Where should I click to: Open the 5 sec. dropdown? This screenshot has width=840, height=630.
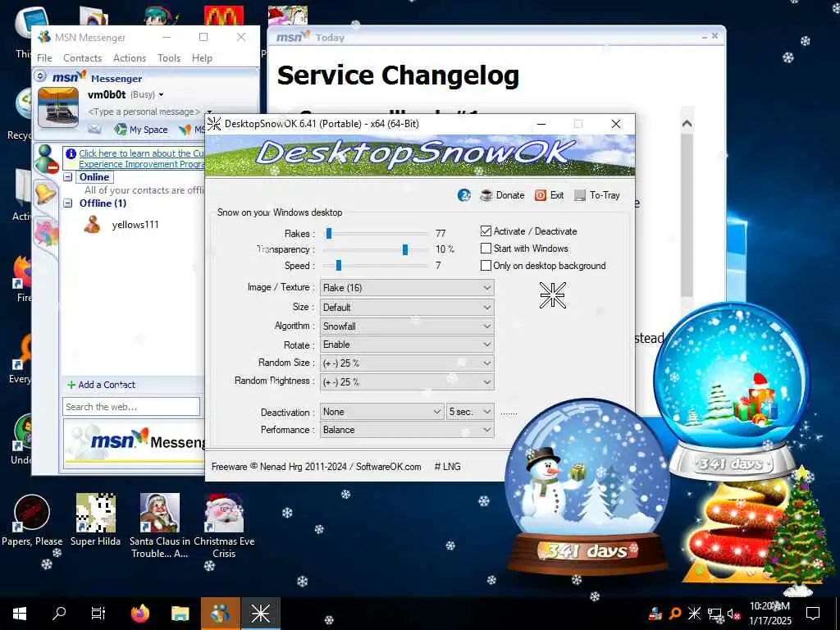tap(470, 412)
